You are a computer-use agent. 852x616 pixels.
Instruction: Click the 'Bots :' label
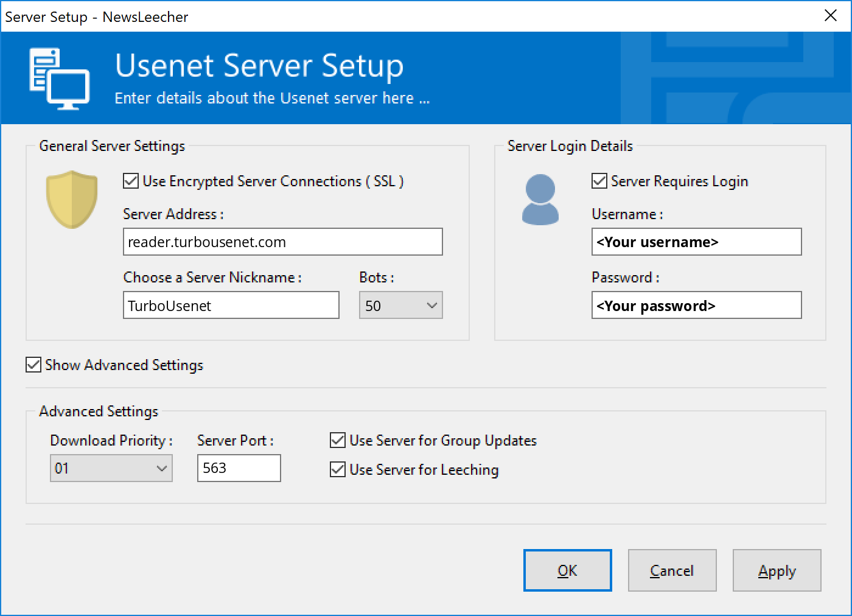[x=377, y=278]
